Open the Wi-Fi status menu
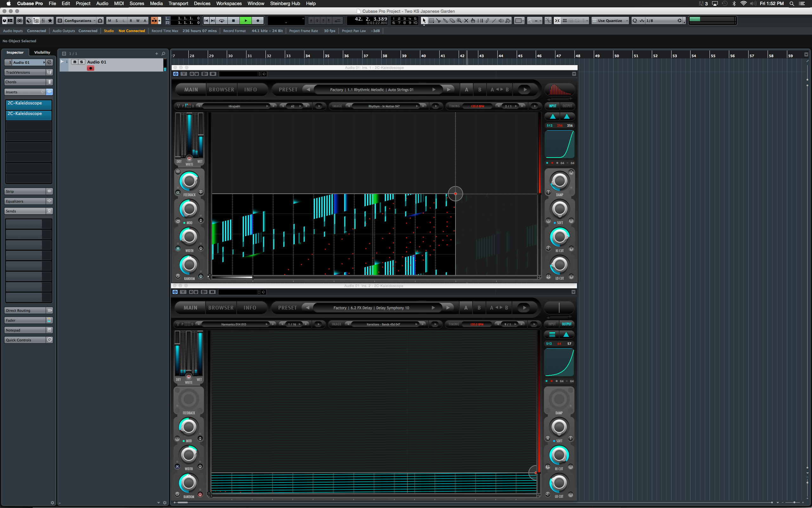The height and width of the screenshot is (508, 812). [743, 3]
